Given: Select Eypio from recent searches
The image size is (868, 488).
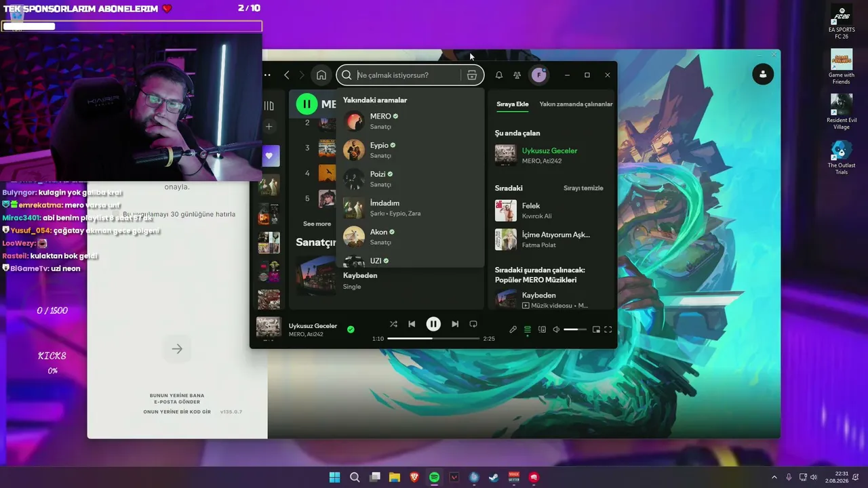Looking at the screenshot, I should (x=410, y=150).
